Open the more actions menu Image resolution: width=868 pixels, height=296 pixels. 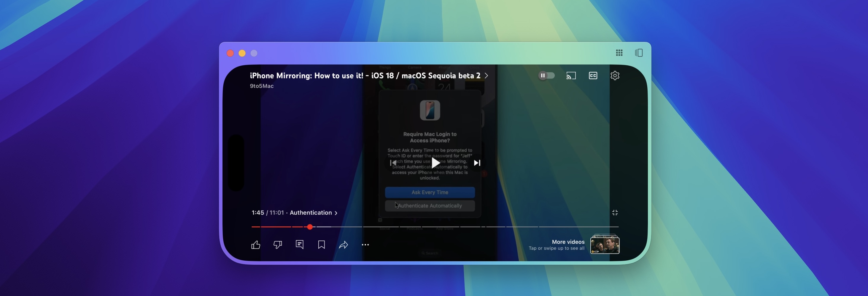[x=365, y=245]
